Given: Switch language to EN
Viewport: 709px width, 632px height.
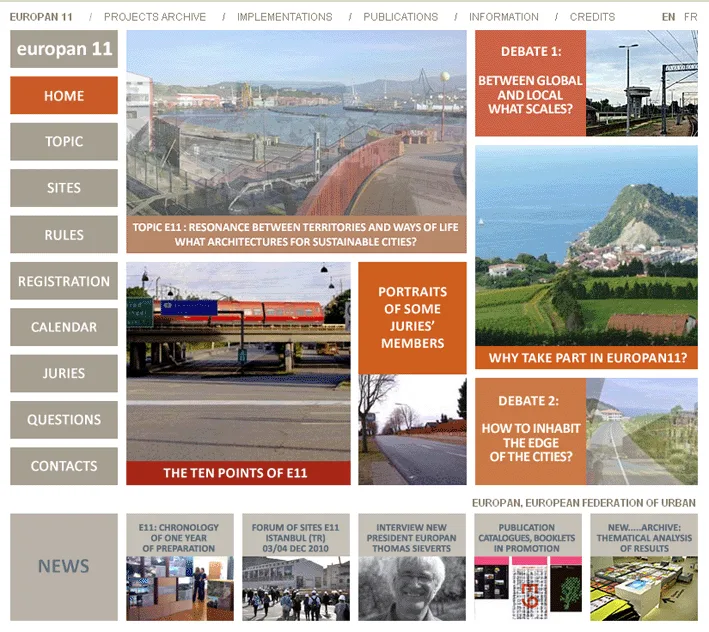Looking at the screenshot, I should point(668,17).
